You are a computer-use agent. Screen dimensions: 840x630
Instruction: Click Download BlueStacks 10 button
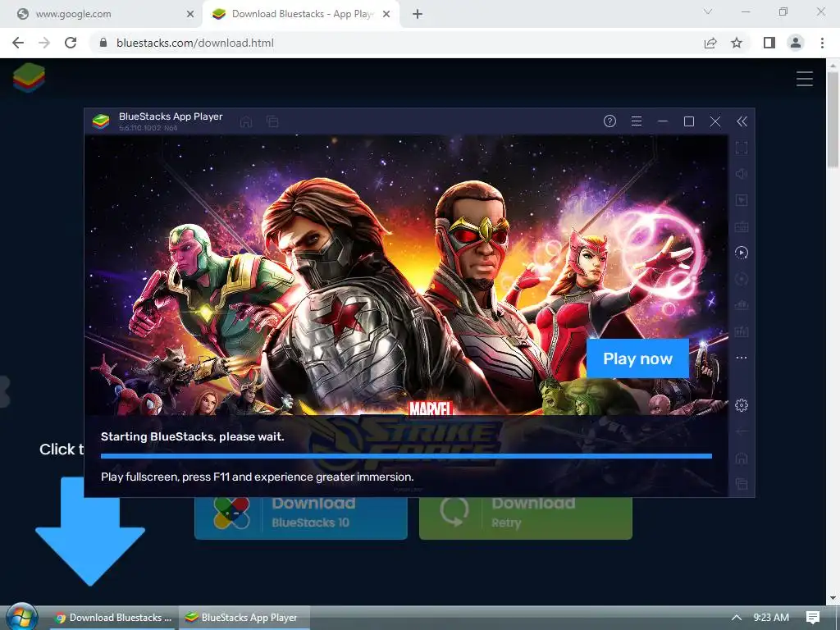(x=300, y=517)
